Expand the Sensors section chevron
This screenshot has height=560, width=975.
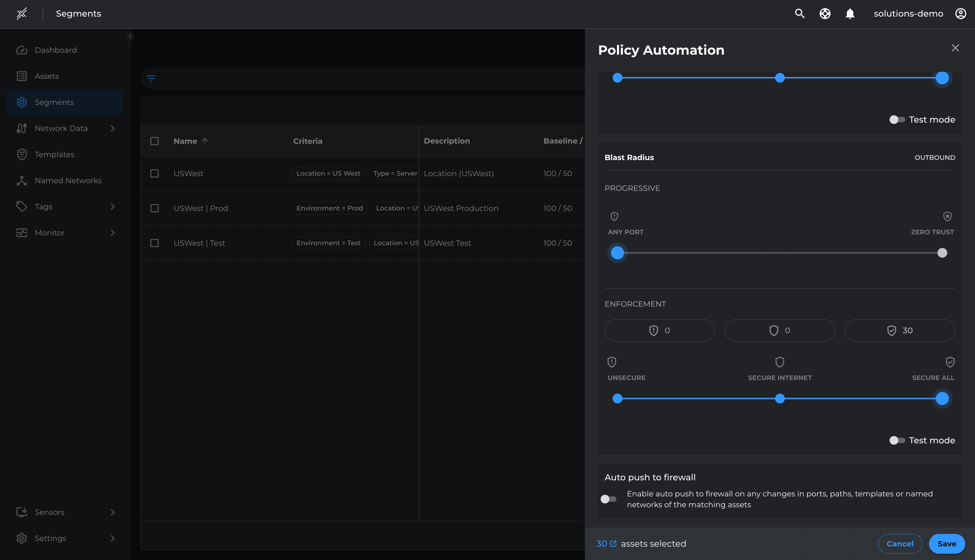(112, 512)
